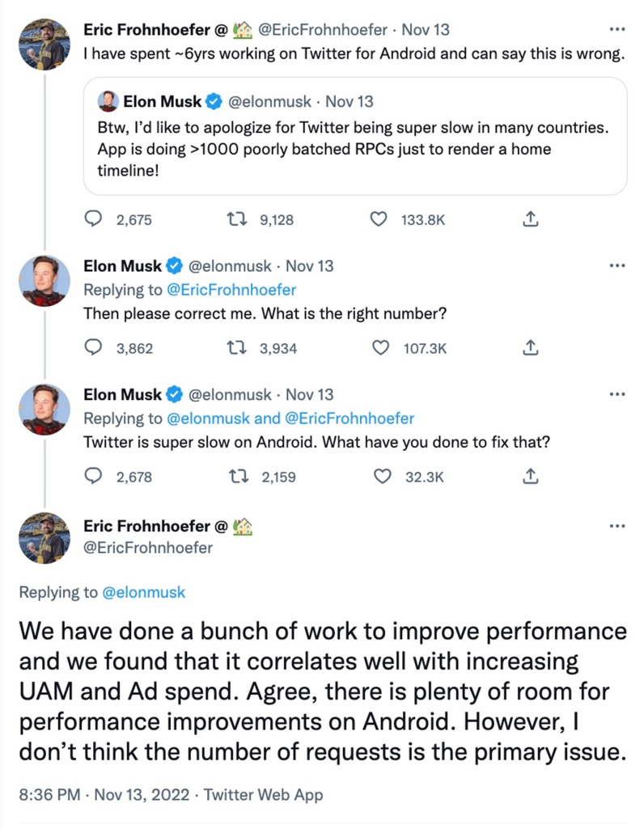Share the top tweet by Eric Frohnhoefer
Image resolution: width=644 pixels, height=829 pixels.
(531, 219)
